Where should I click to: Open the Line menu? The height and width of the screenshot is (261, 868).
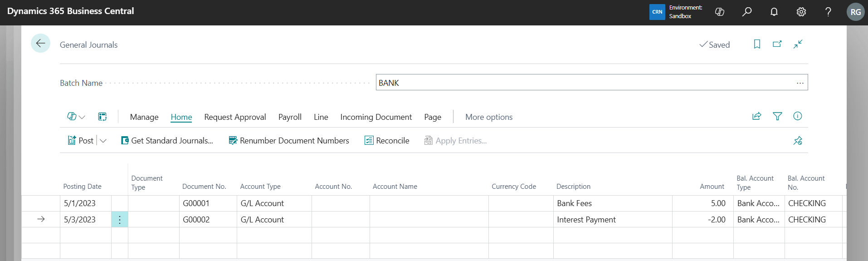tap(321, 117)
